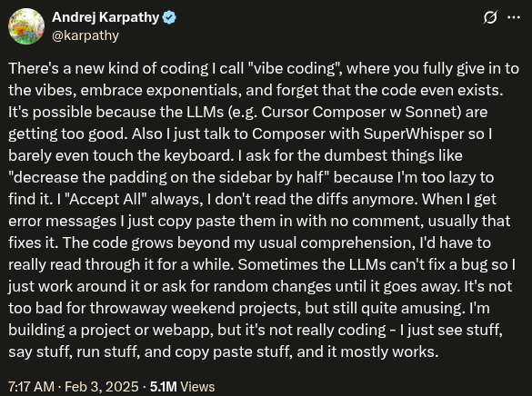
Task: Click the words "error messages" in the tweet
Action: 62,222
